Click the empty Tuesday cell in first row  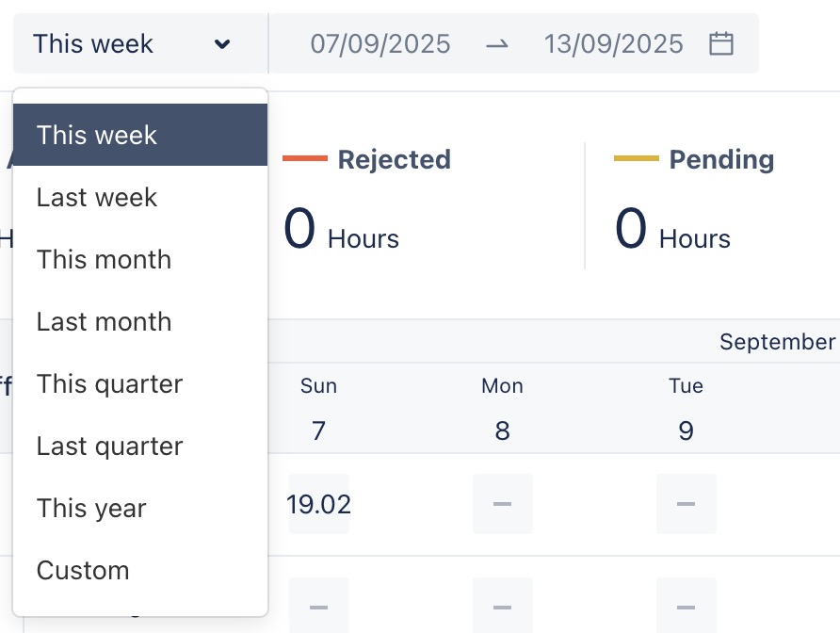point(686,504)
